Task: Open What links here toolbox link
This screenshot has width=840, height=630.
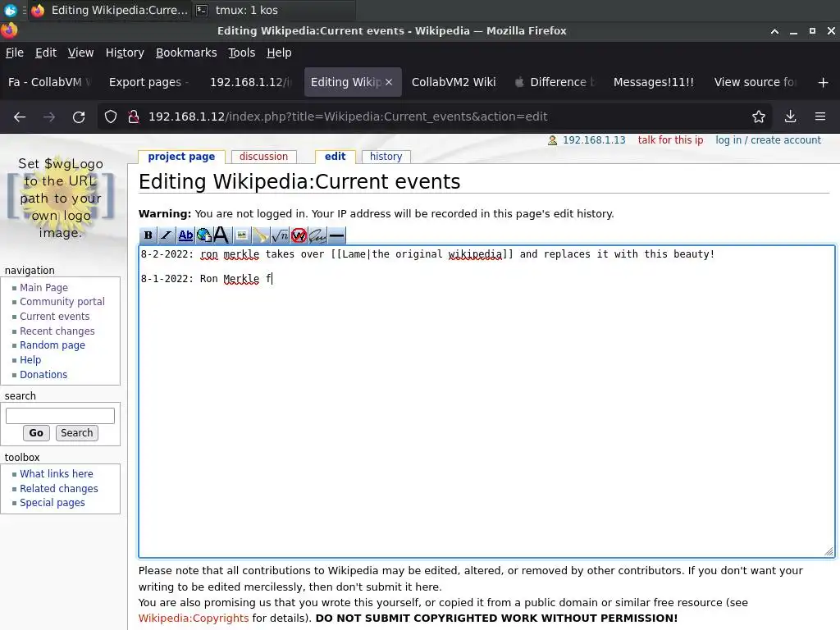Action: tap(57, 474)
